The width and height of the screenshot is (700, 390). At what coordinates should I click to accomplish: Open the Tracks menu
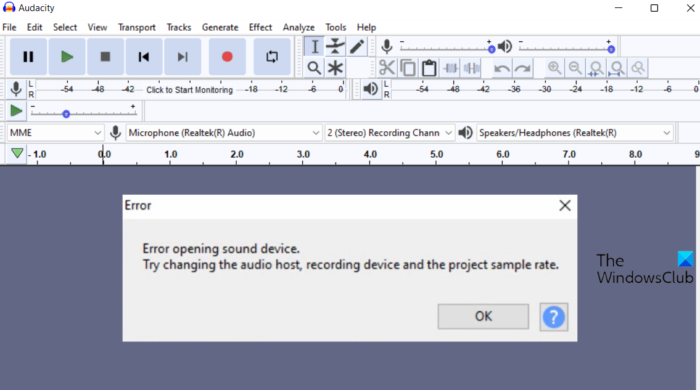coord(179,27)
